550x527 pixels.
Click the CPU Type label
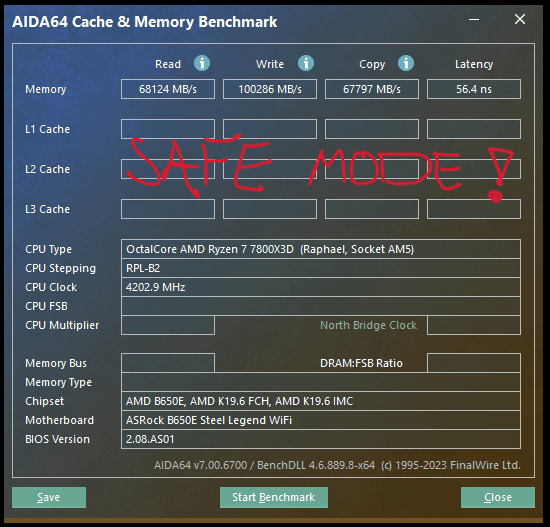click(x=48, y=249)
